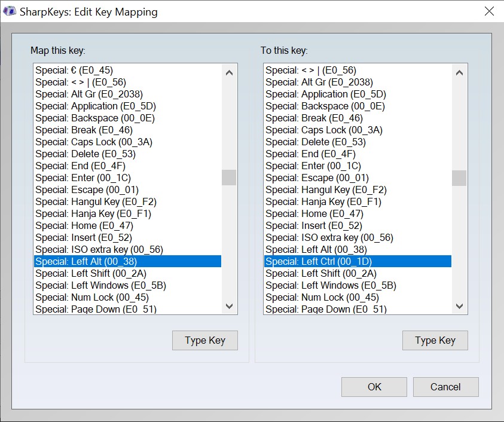Click the up scroll arrow of the right list
Image resolution: width=504 pixels, height=422 pixels.
pos(460,72)
